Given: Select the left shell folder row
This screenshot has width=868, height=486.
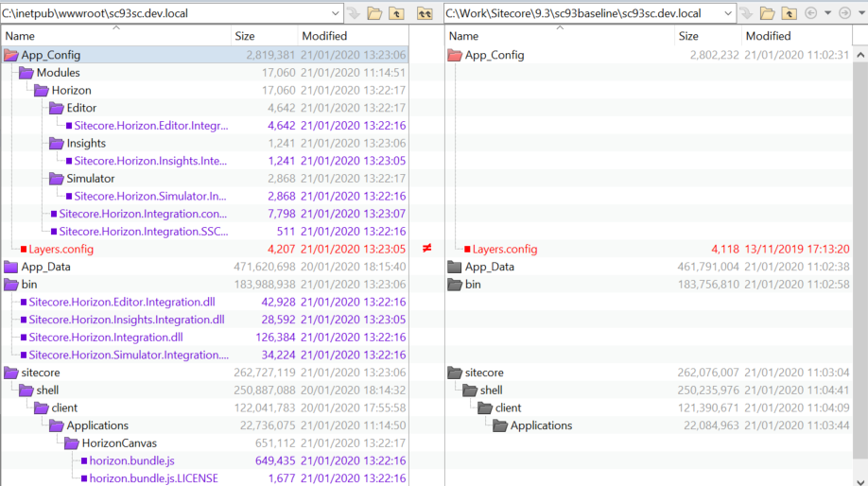Looking at the screenshot, I should coord(205,391).
